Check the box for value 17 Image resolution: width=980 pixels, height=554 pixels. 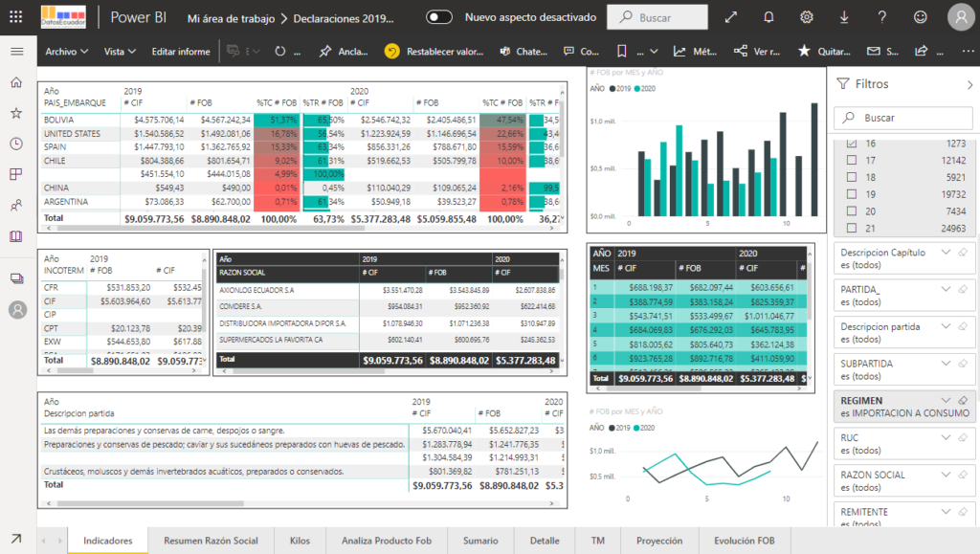852,161
